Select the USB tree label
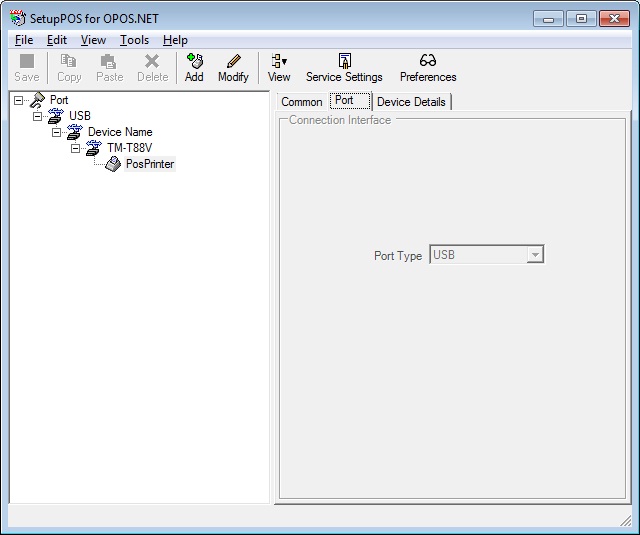 click(x=80, y=116)
